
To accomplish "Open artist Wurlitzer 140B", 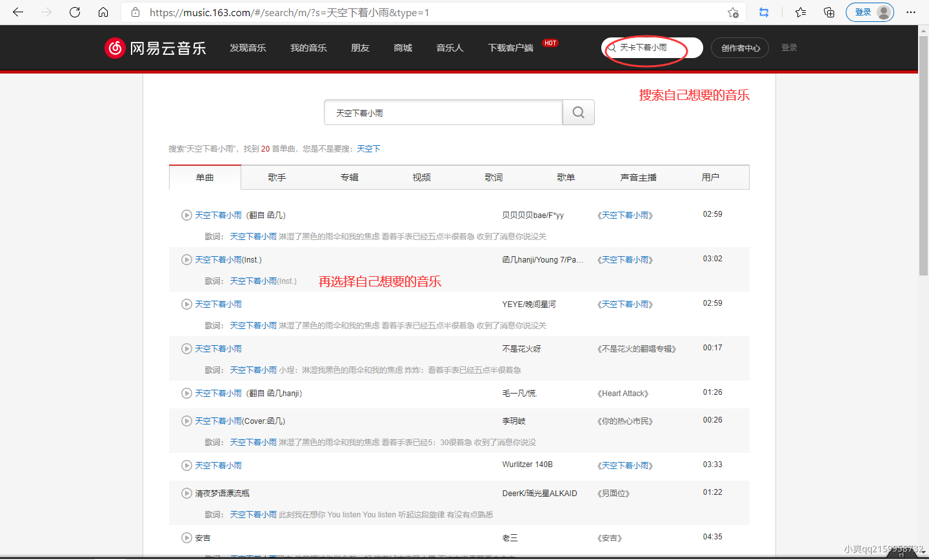I will [x=527, y=465].
